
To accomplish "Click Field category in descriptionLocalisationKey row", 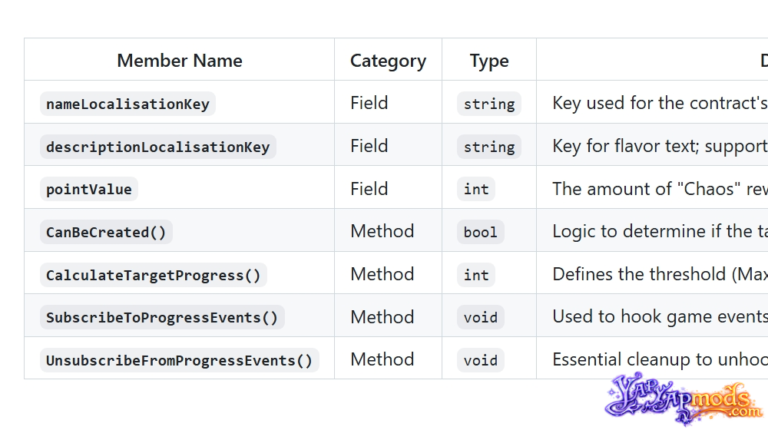I will click(369, 146).
